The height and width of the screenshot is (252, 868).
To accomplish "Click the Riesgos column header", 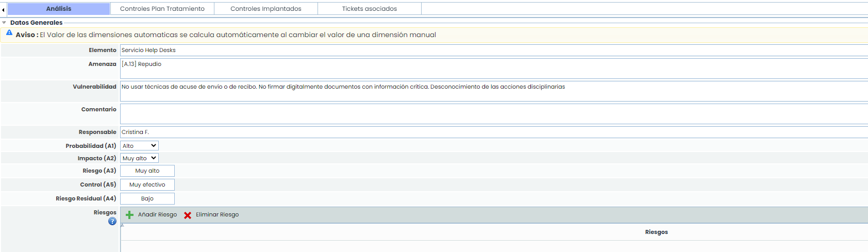I will pos(656,232).
